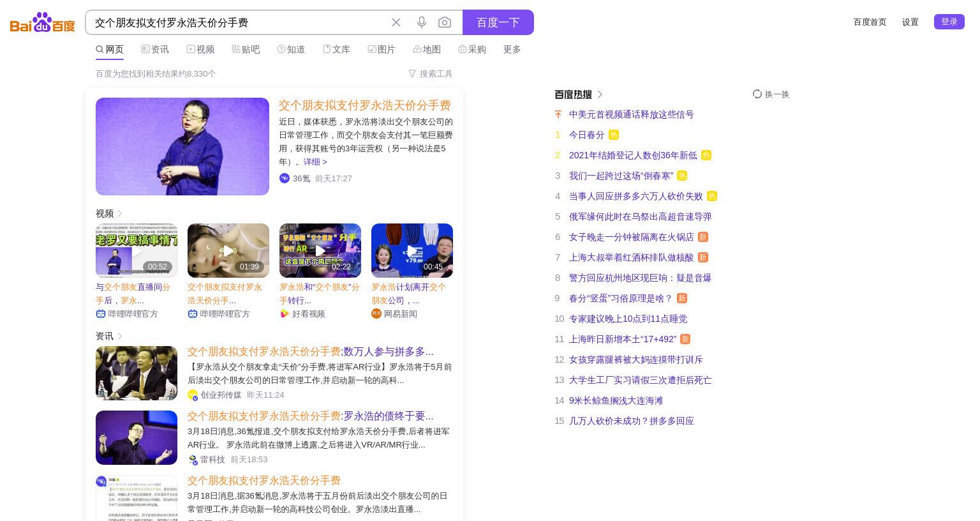Switch to the 地图 tab
Image resolution: width=980 pixels, height=521 pixels.
pos(427,49)
